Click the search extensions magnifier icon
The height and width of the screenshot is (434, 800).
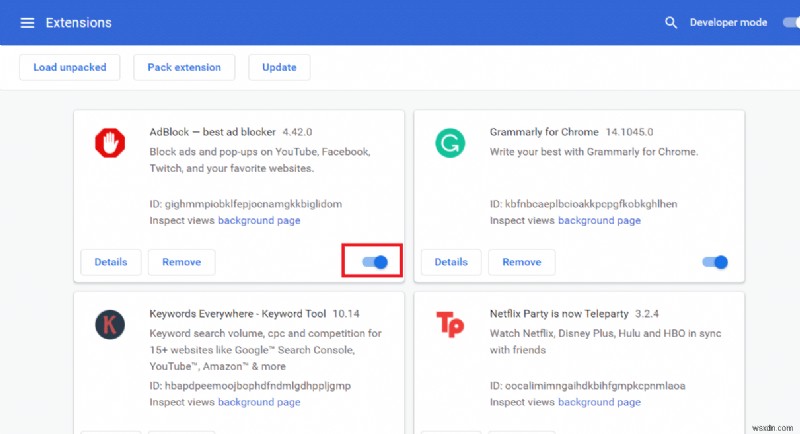pos(671,22)
